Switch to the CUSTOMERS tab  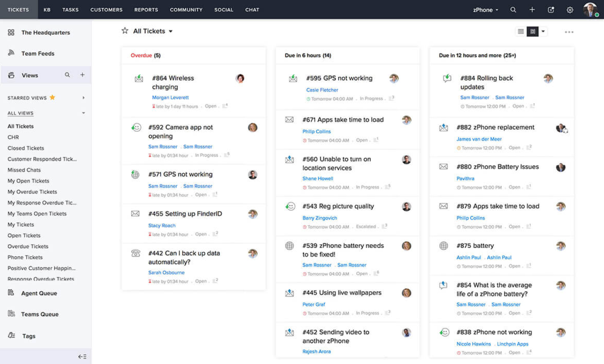[x=106, y=10]
